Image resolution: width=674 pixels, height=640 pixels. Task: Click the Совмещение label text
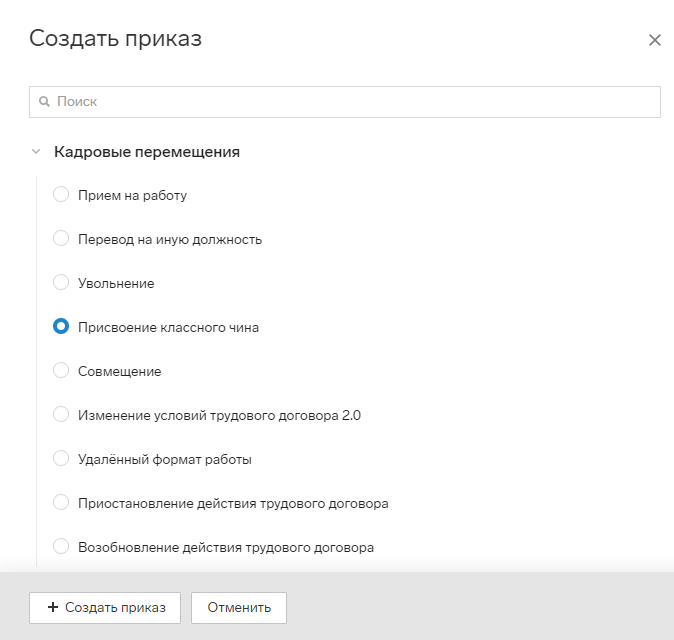[119, 371]
